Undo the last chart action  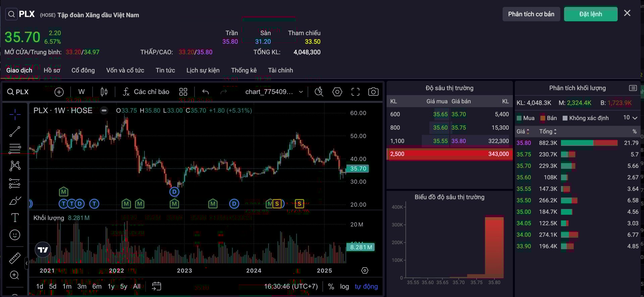point(206,92)
